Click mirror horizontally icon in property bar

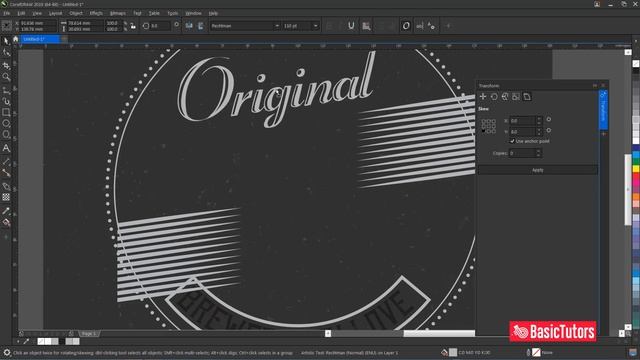click(x=189, y=26)
